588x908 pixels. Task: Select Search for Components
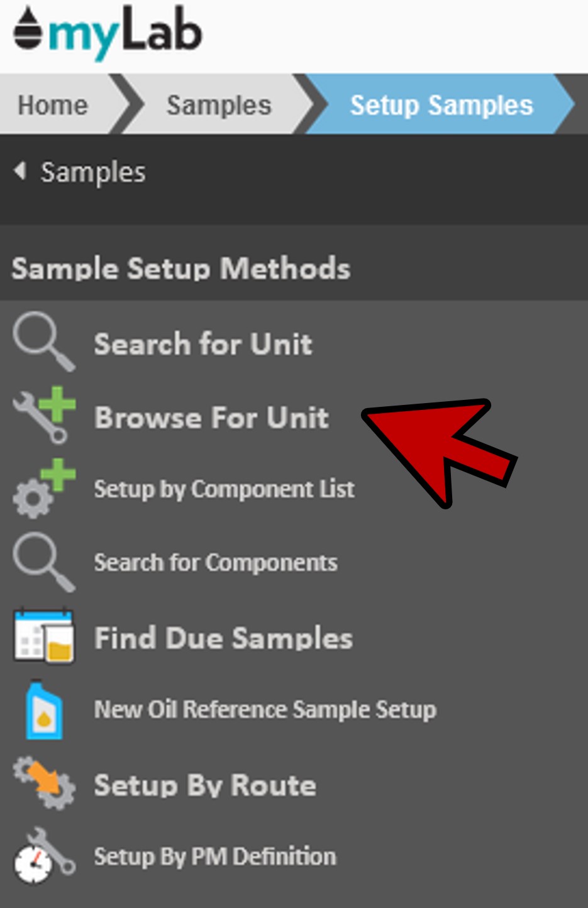point(215,563)
